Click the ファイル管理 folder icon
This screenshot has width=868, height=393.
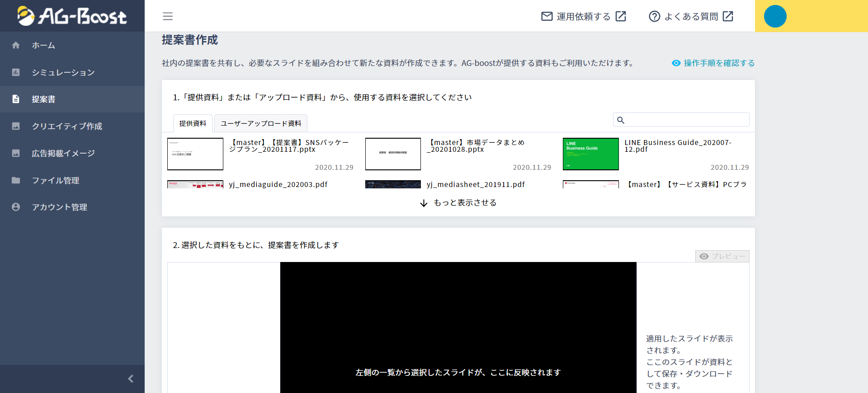pyautogui.click(x=16, y=180)
